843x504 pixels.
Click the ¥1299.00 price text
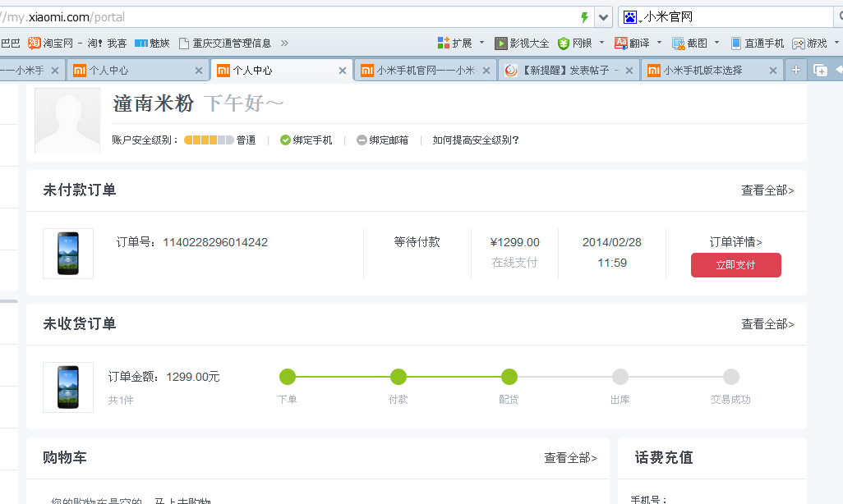[515, 242]
